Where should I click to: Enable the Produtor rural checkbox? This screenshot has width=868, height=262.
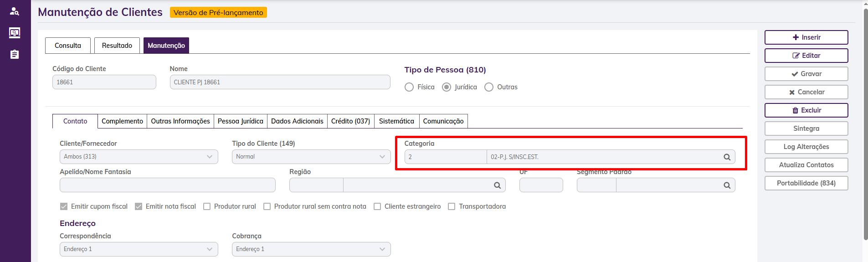coord(207,206)
